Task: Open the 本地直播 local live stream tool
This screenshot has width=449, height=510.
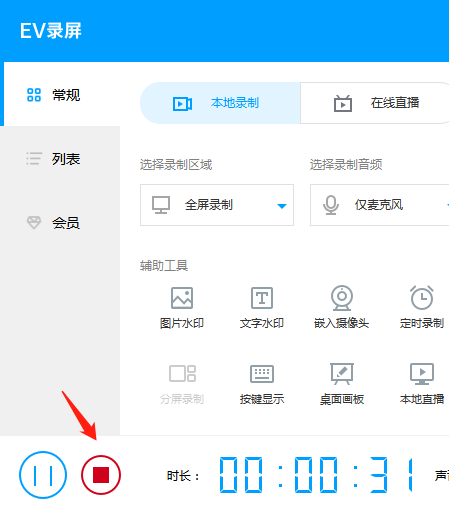Action: (422, 384)
